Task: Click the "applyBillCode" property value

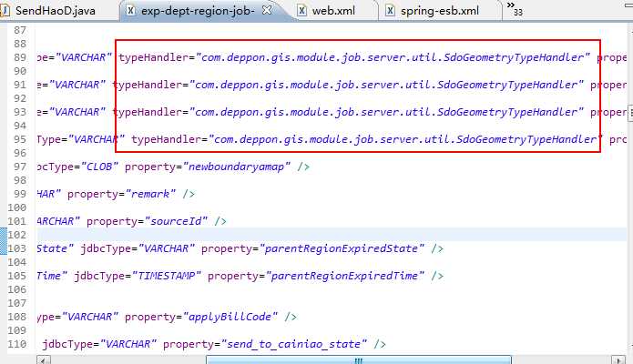Action: click(230, 317)
